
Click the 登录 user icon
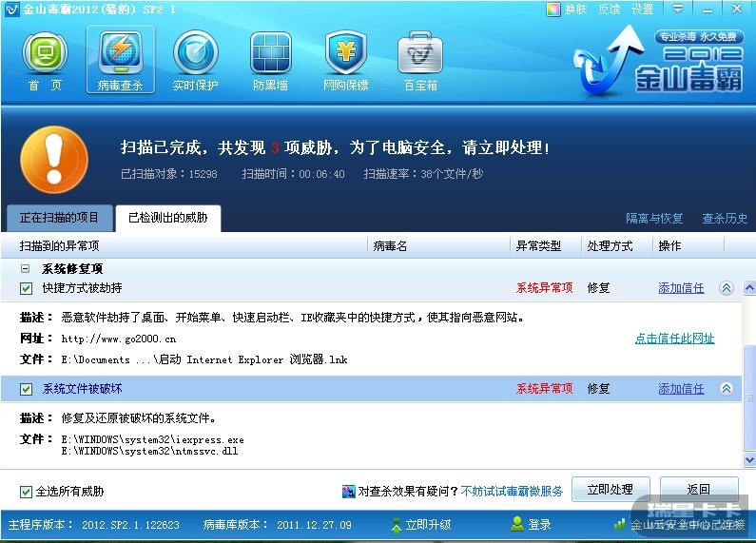pyautogui.click(x=517, y=524)
